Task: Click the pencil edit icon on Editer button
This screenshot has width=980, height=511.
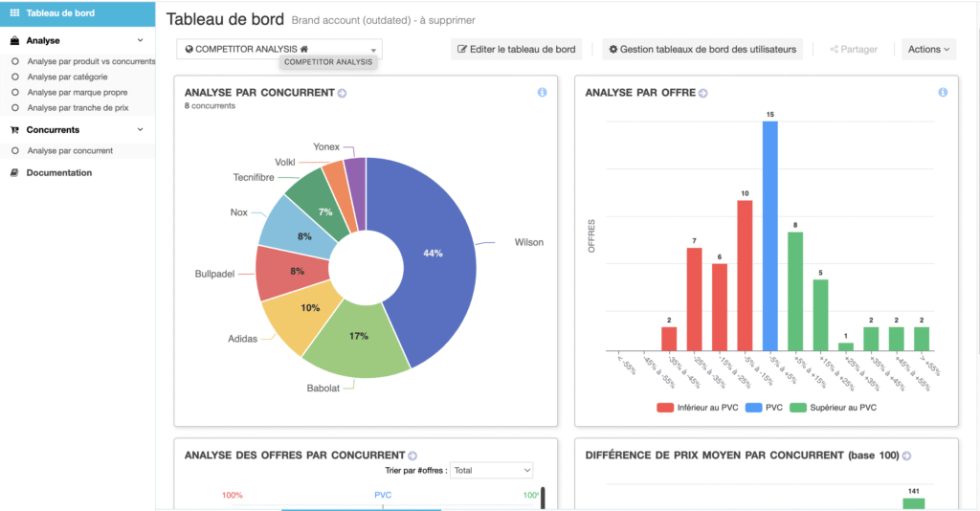Action: tap(462, 49)
